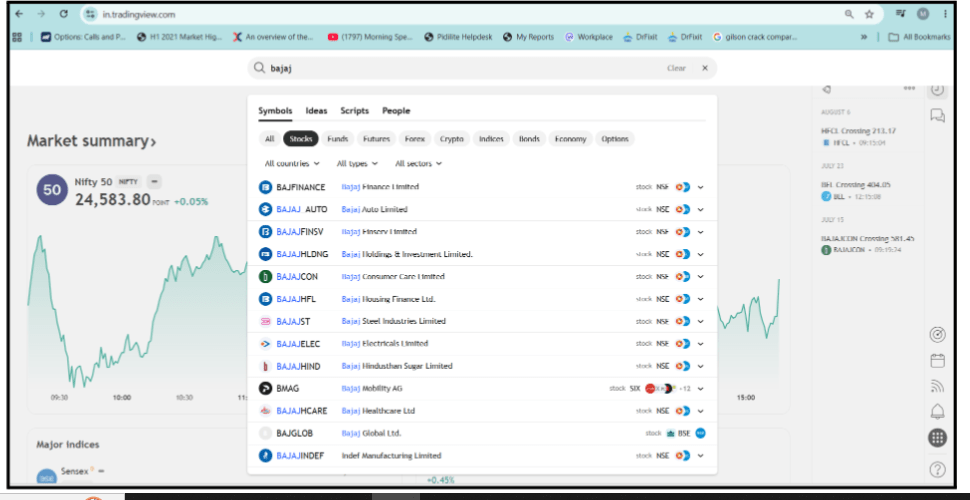This screenshot has width=970, height=500.
Task: Open Chrome zoom magnifier icon in address bar
Action: pos(849,14)
